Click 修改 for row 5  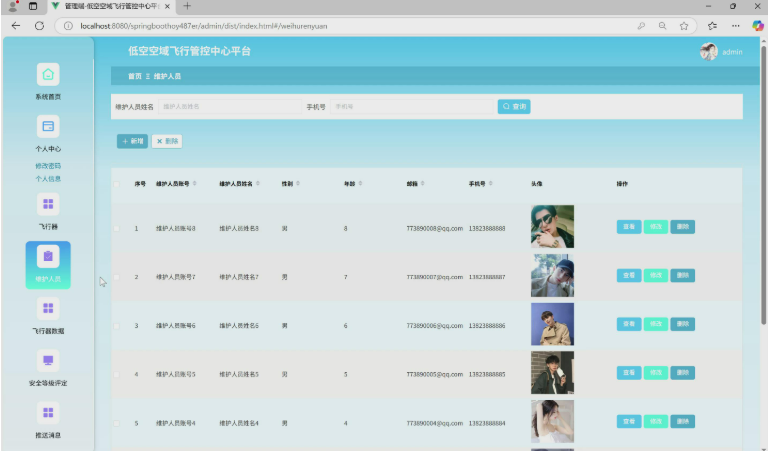(656, 421)
